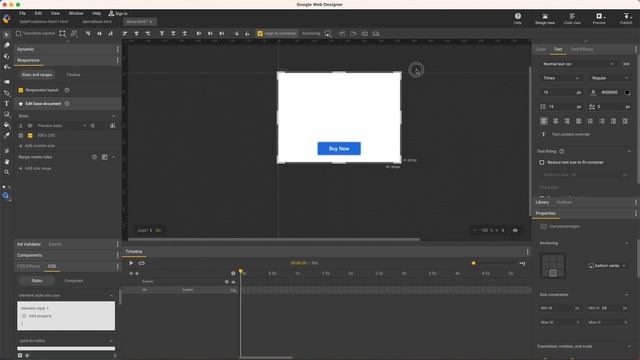Open Responsive panel options menu
Viewport: 640px width, 360px height.
(118, 60)
